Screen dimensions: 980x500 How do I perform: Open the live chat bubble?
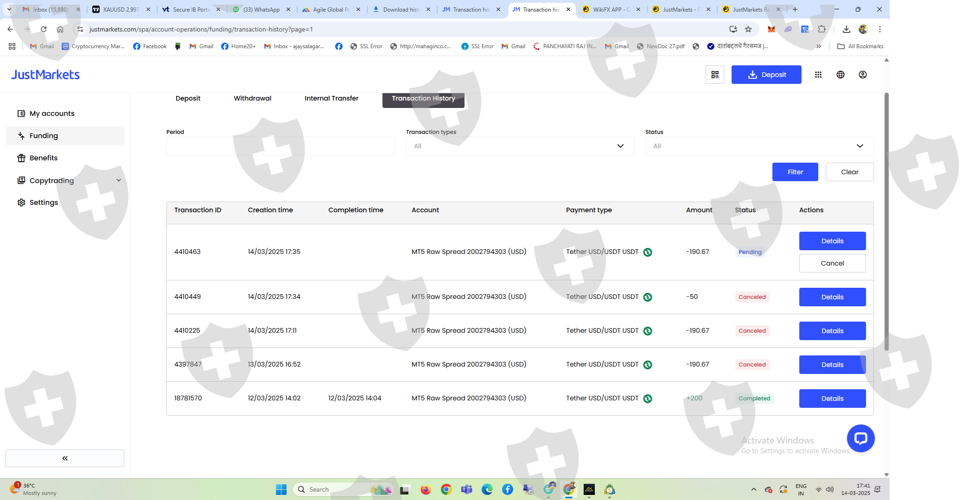pyautogui.click(x=860, y=438)
